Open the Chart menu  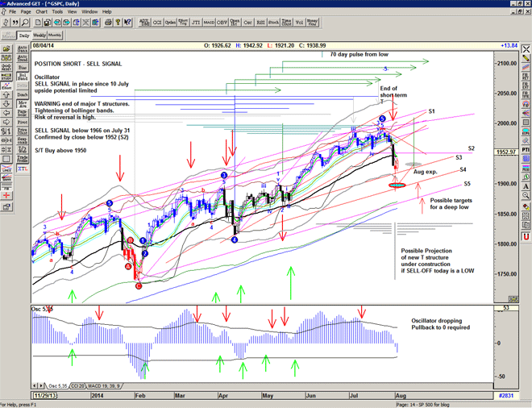pyautogui.click(x=41, y=12)
